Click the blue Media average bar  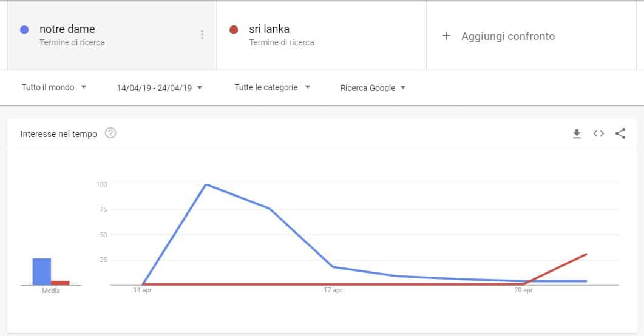[x=42, y=272]
